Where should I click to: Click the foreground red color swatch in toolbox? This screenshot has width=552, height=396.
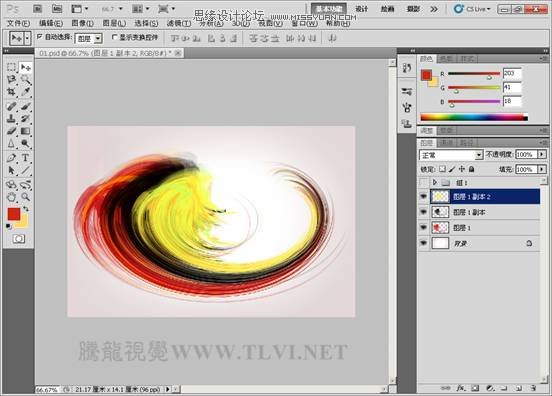[x=14, y=214]
